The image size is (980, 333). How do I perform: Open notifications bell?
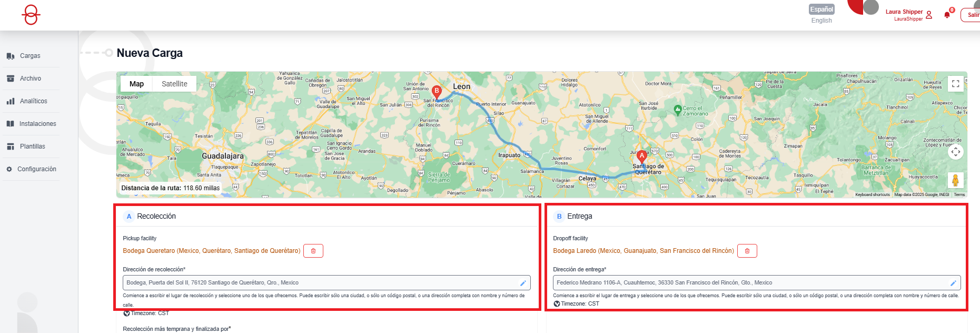click(x=947, y=14)
